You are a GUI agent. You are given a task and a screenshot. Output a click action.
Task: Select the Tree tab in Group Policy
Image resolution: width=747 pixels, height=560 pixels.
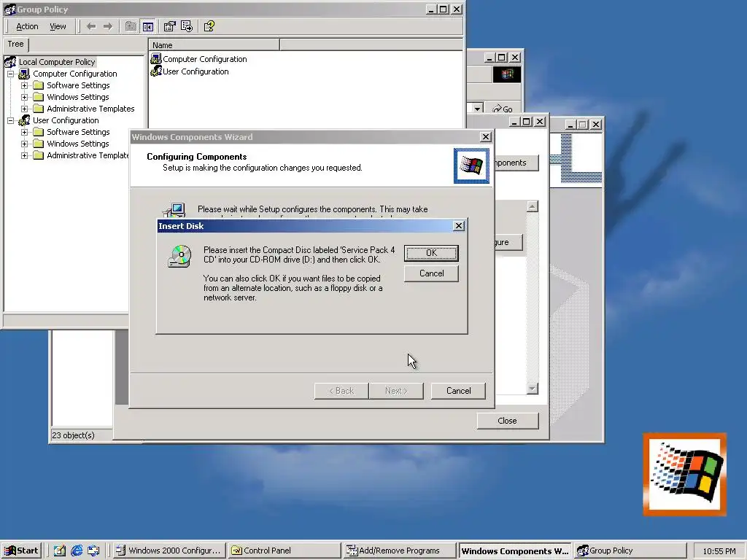click(x=16, y=44)
